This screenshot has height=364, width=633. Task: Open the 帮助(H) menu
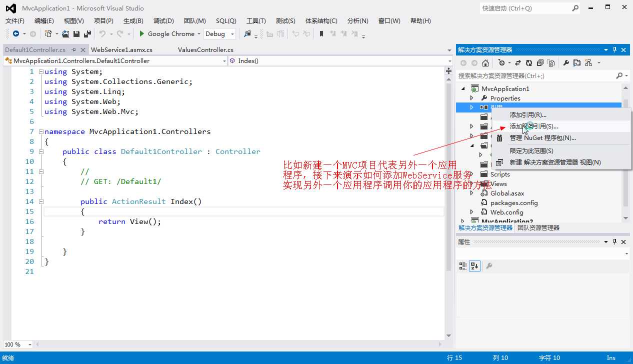click(x=420, y=21)
